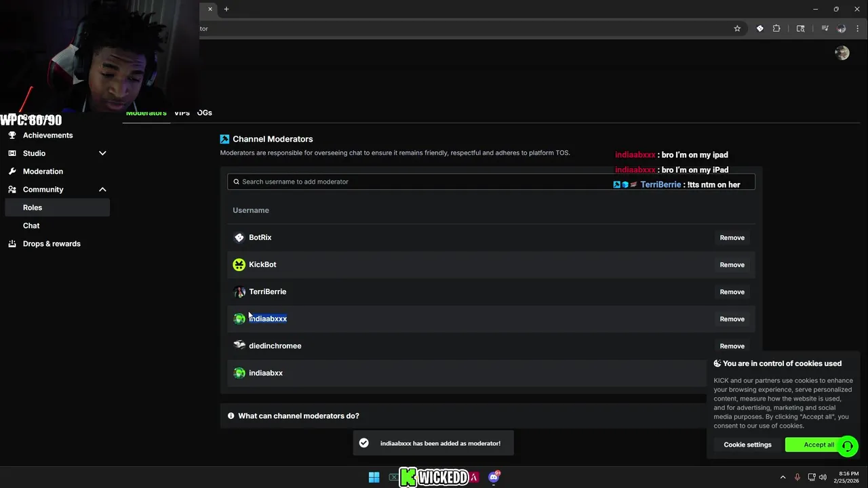Click the diedinchromee username
The height and width of the screenshot is (488, 868).
click(275, 346)
